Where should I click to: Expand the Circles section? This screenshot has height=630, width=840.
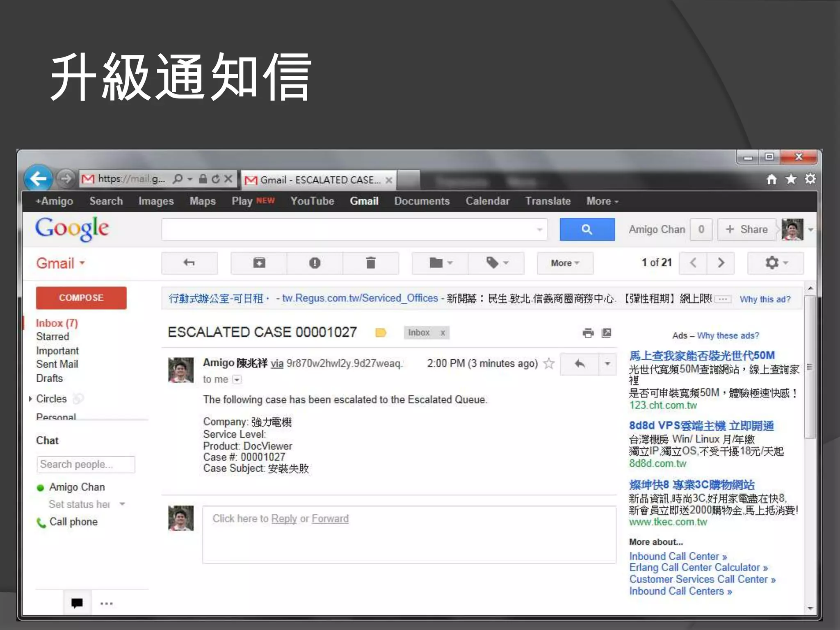[x=30, y=399]
